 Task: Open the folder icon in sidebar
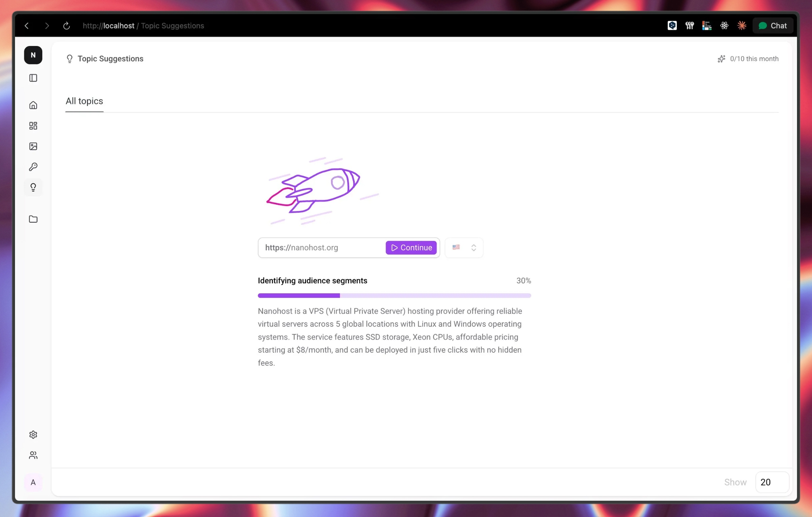(33, 219)
